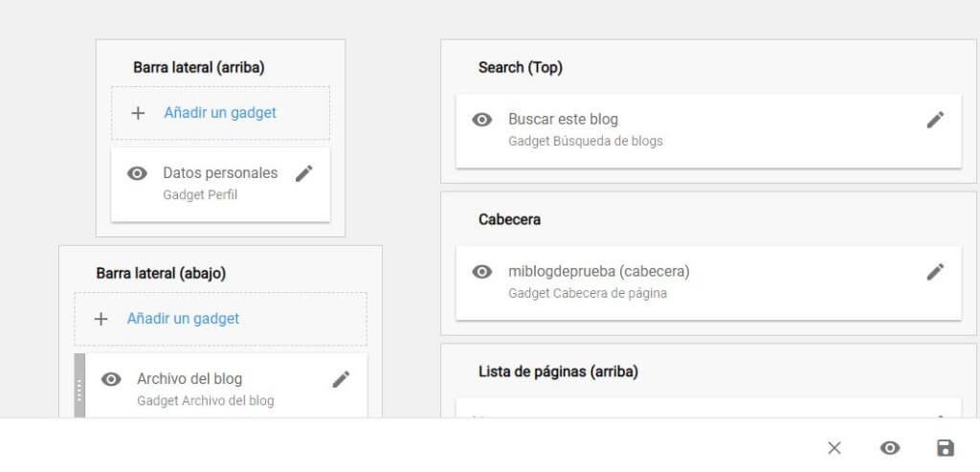
Task: Select the Datos personales gadget title
Action: (220, 173)
